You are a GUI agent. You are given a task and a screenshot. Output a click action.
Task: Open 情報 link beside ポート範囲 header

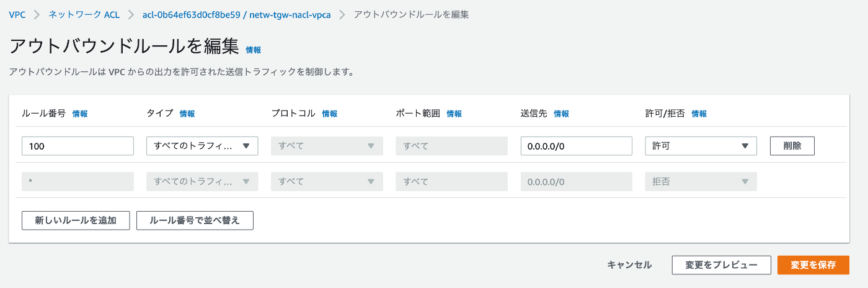(x=454, y=114)
